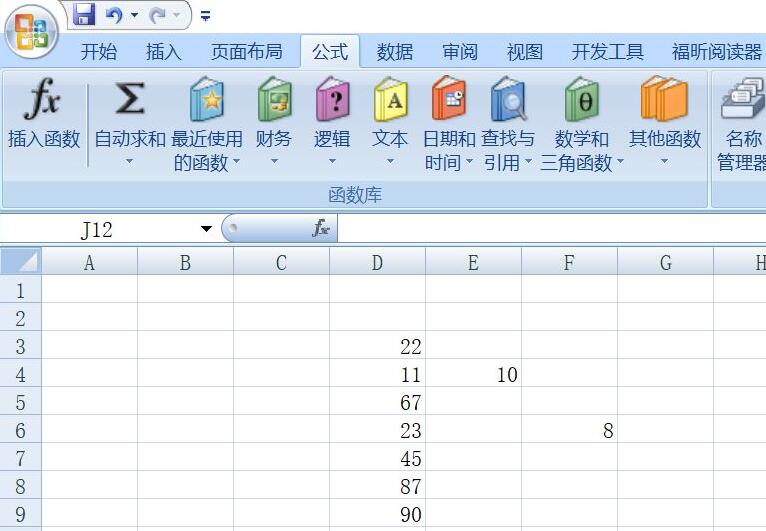Open the redo history dropdown arrow
Image resolution: width=766 pixels, height=531 pixels.
click(x=177, y=15)
